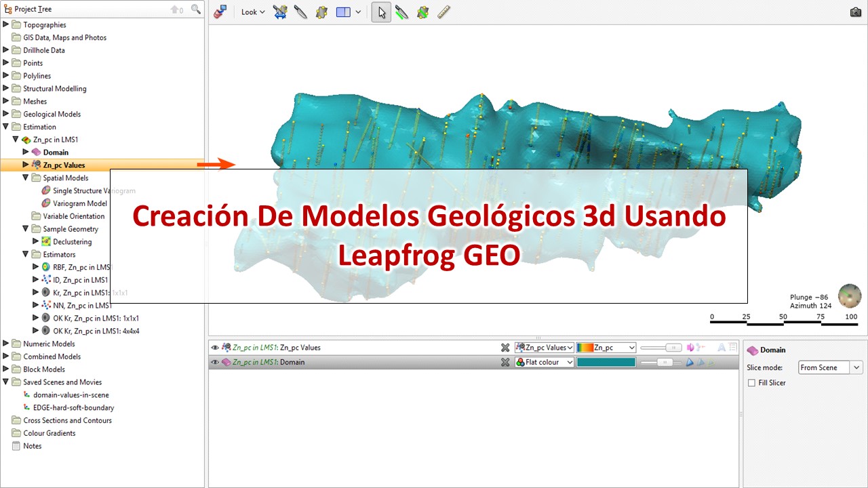
Task: Expand the Points folder
Action: 6,63
